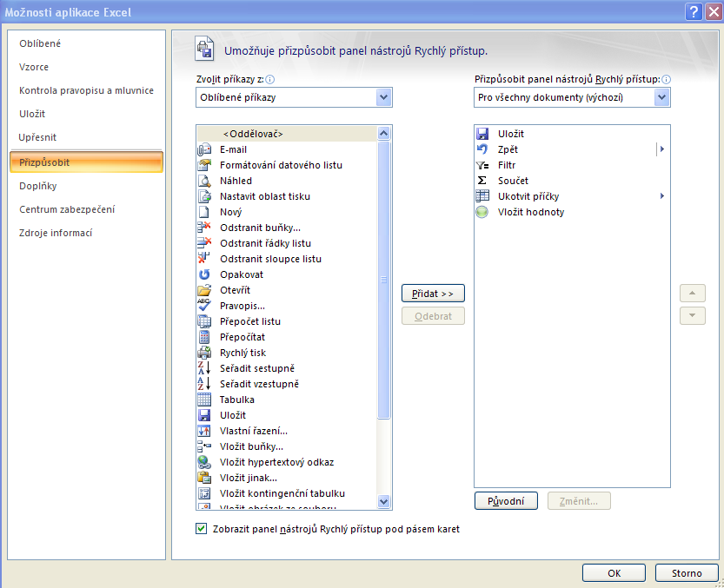The width and height of the screenshot is (724, 588).
Task: Click the Uložit floppy icon in toolbar list
Action: (482, 134)
